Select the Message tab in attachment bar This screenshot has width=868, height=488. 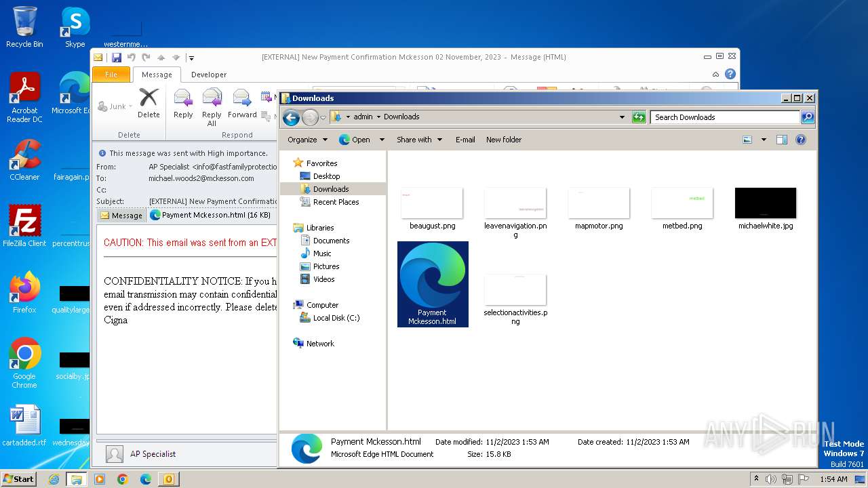coord(121,215)
